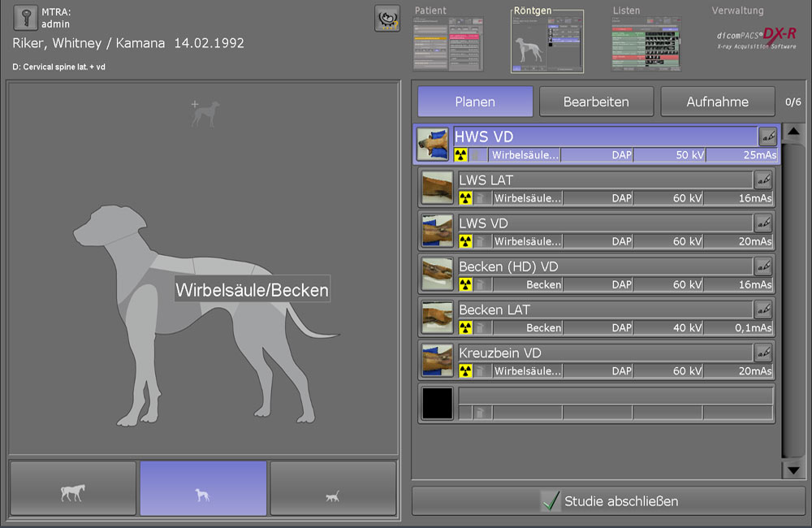Click the D: Cervical spine lat. + vd text

pyautogui.click(x=58, y=67)
